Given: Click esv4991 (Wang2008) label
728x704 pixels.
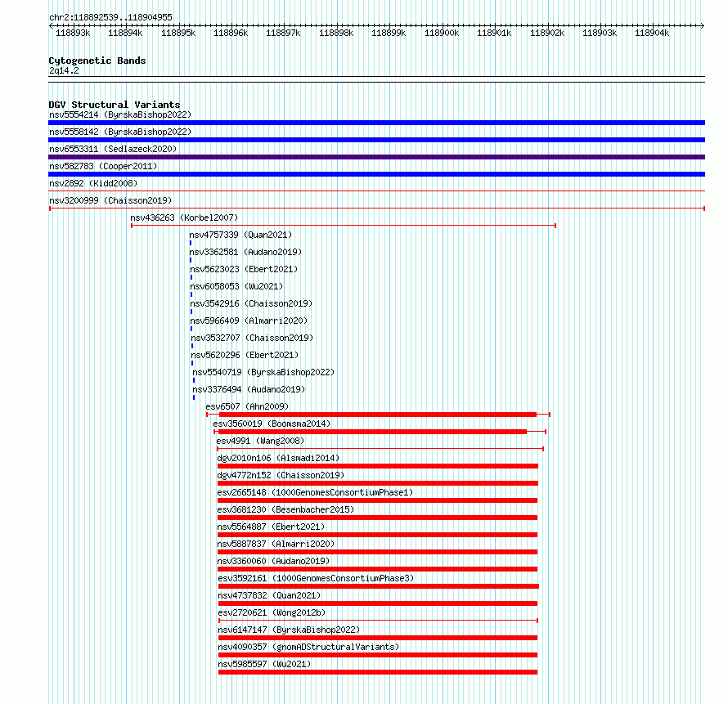Looking at the screenshot, I should coord(260,441).
